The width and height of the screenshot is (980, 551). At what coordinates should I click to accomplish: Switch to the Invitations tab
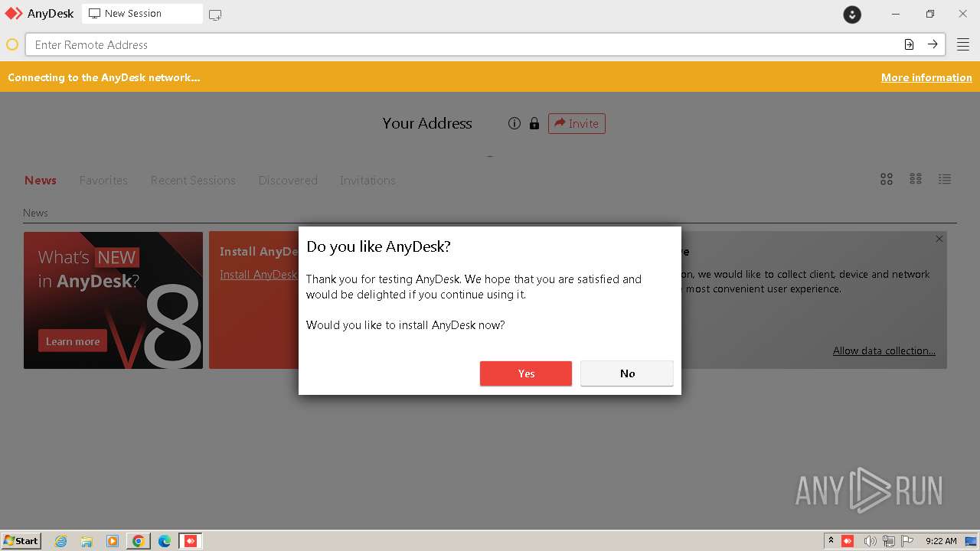(x=367, y=181)
